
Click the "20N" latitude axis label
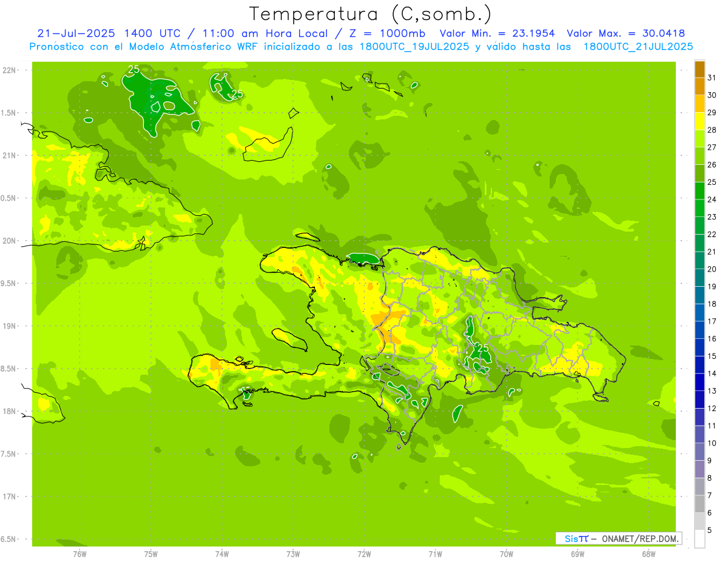pos(8,241)
